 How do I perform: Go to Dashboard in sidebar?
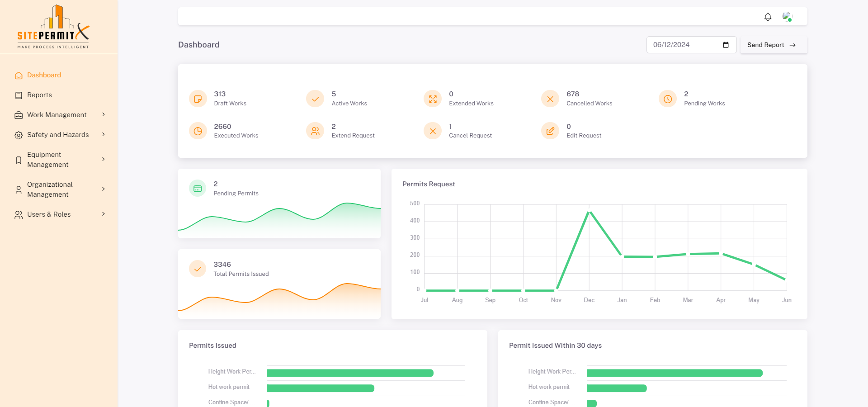click(44, 75)
